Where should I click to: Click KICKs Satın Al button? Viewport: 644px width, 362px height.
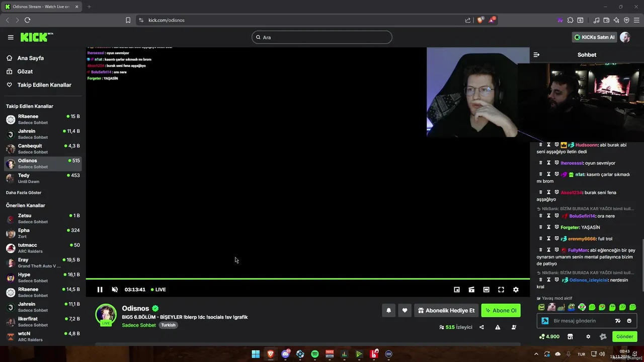point(594,37)
